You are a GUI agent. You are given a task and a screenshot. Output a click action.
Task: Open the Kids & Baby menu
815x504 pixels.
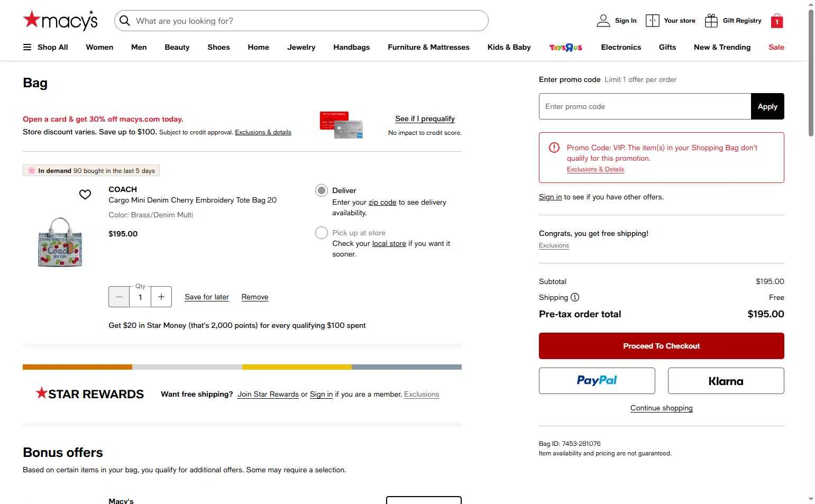pos(509,47)
